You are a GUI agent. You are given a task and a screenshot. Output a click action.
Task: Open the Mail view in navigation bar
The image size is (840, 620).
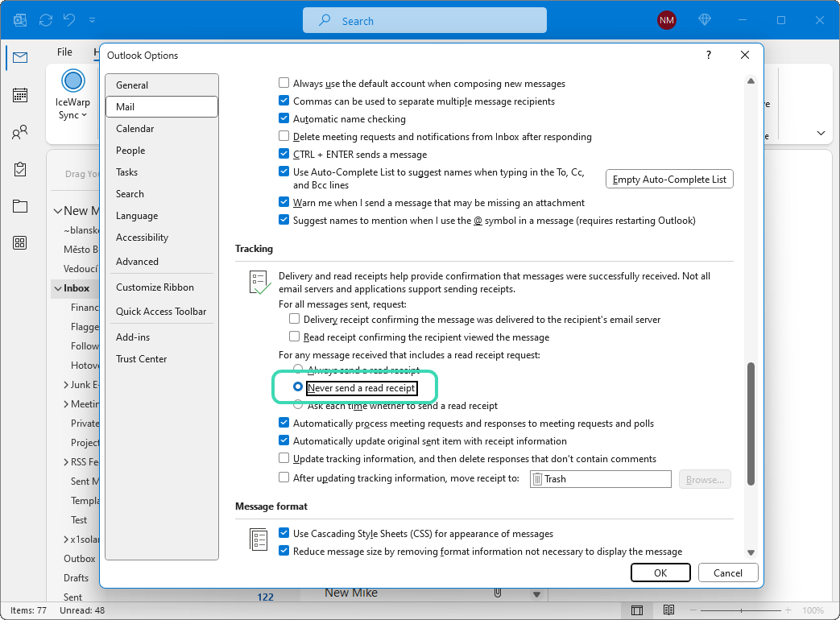coord(20,57)
